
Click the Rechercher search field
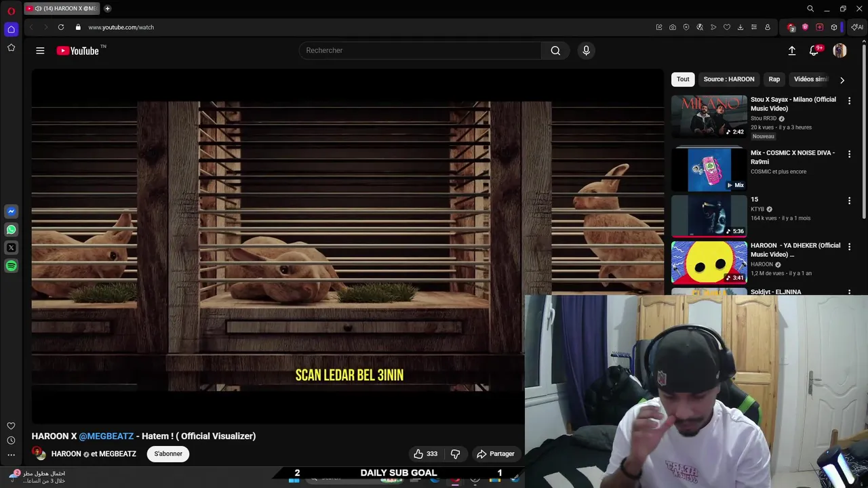(420, 51)
